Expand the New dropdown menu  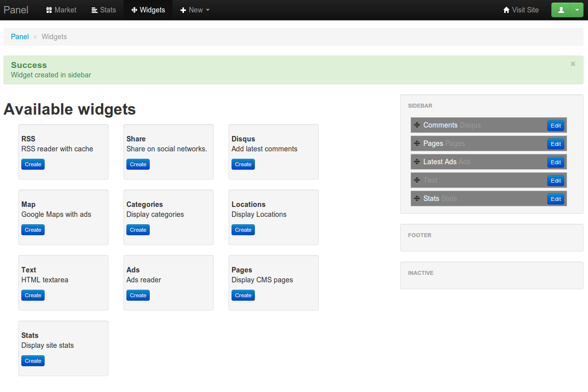tap(195, 10)
